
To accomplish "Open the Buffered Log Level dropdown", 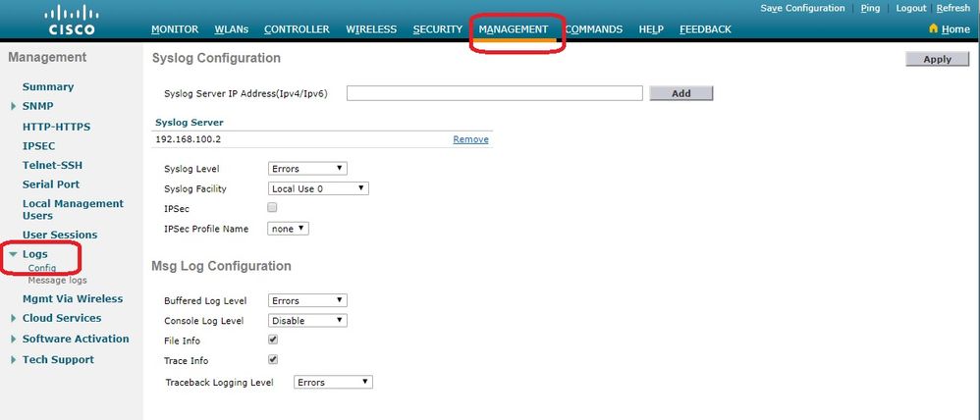I will click(x=307, y=300).
